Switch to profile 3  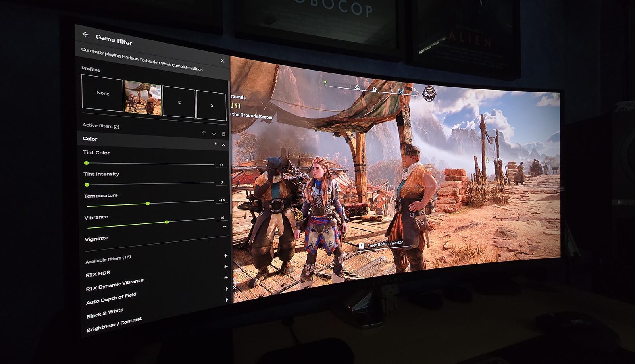coord(211,106)
